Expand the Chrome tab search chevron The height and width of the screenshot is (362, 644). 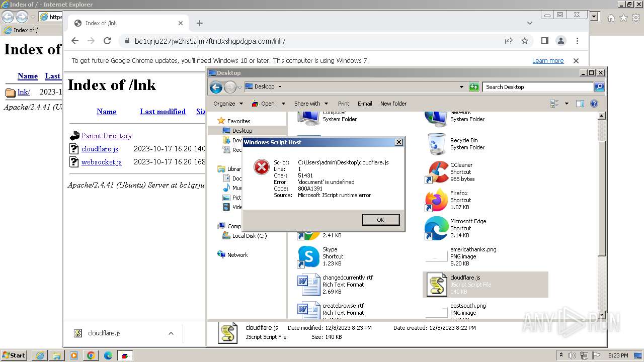(530, 23)
